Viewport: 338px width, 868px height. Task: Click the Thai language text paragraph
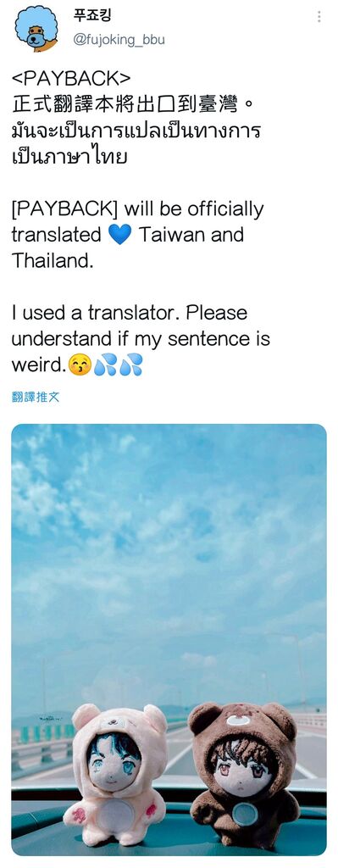point(136,144)
